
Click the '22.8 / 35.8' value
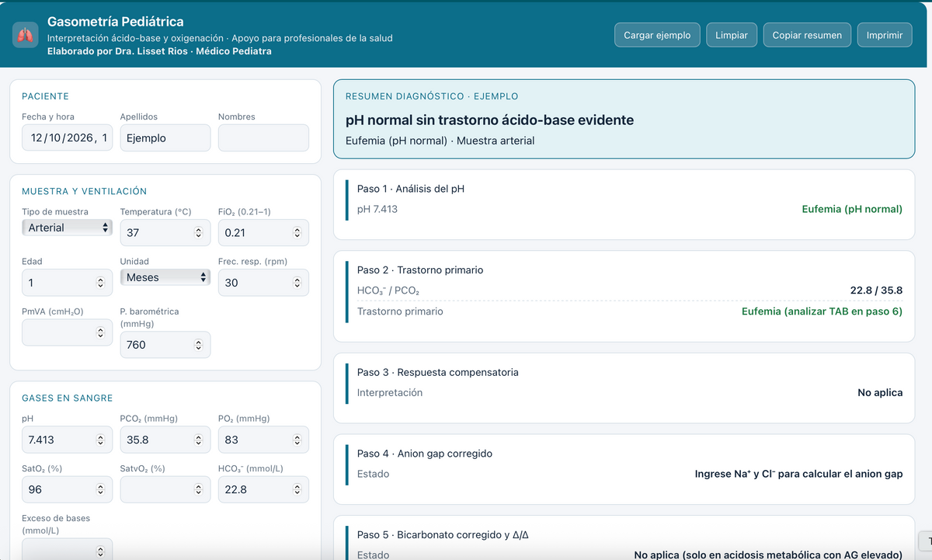877,290
